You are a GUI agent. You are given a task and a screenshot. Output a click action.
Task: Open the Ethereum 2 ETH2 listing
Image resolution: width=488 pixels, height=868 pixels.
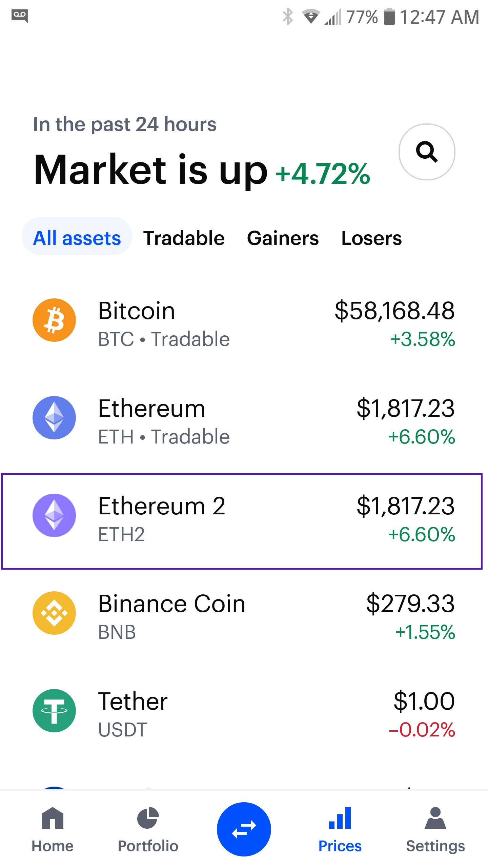(x=242, y=521)
